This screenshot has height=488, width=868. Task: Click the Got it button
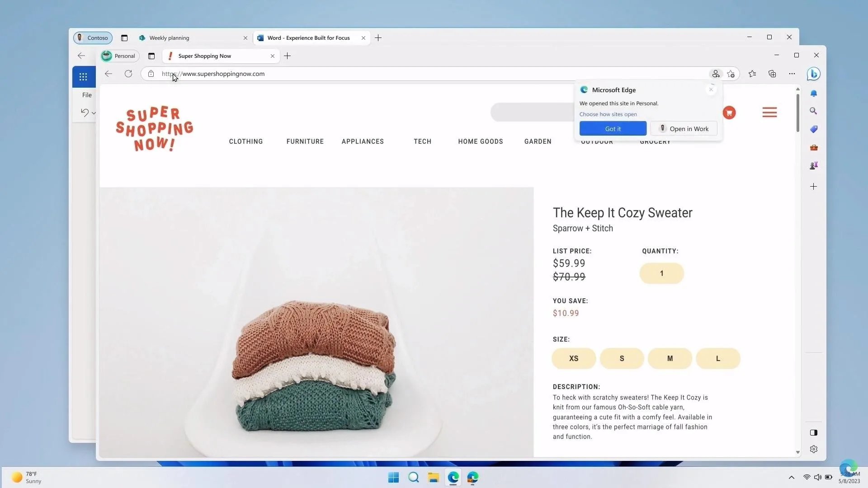point(613,129)
